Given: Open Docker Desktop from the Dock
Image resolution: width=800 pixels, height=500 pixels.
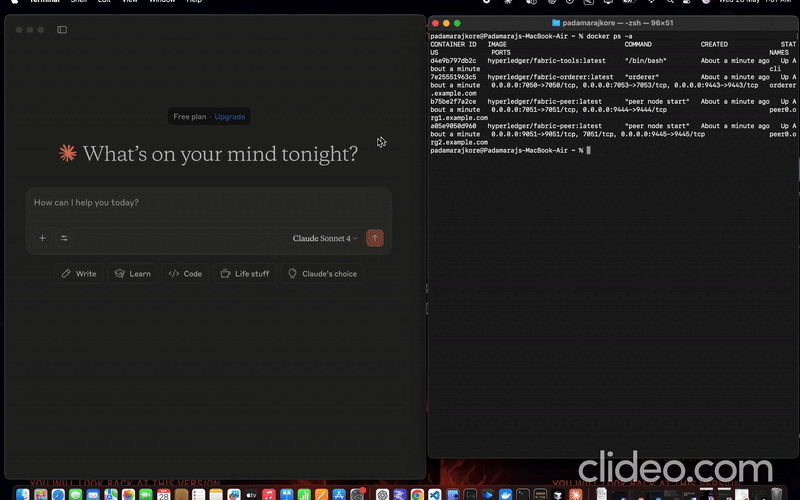Looking at the screenshot, I should 505,494.
